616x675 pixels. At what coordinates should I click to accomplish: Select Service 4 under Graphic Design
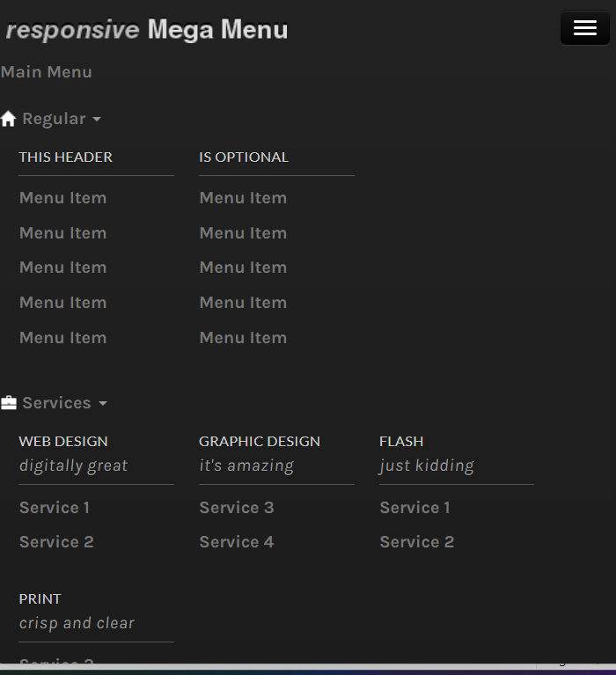[x=237, y=542]
